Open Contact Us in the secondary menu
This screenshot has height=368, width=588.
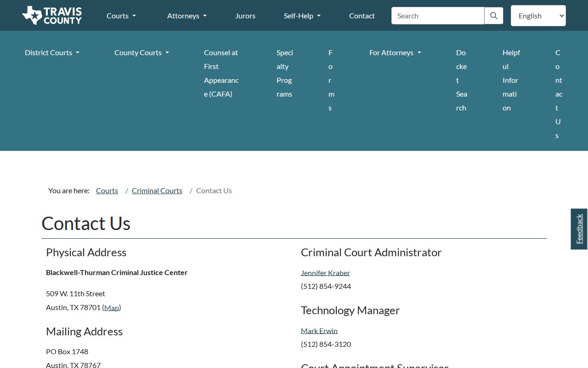pyautogui.click(x=559, y=94)
